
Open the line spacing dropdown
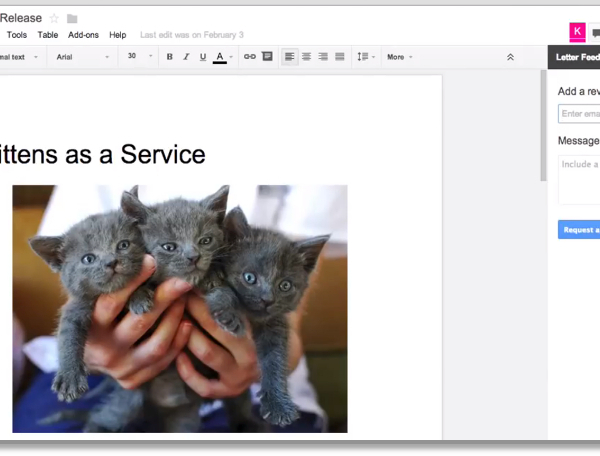(365, 57)
